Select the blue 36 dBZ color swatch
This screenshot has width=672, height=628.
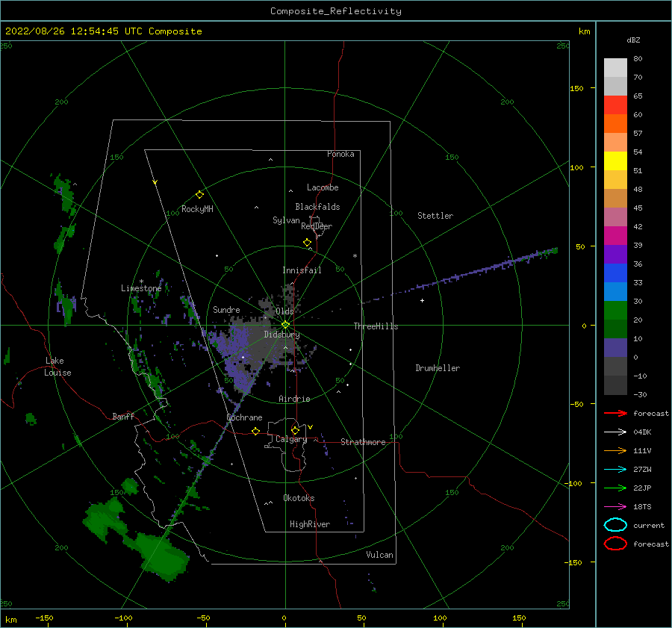[616, 273]
